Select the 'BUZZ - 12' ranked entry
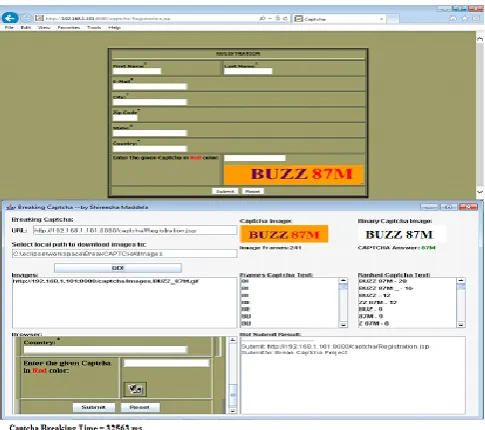The height and width of the screenshot is (430, 485). 375,295
